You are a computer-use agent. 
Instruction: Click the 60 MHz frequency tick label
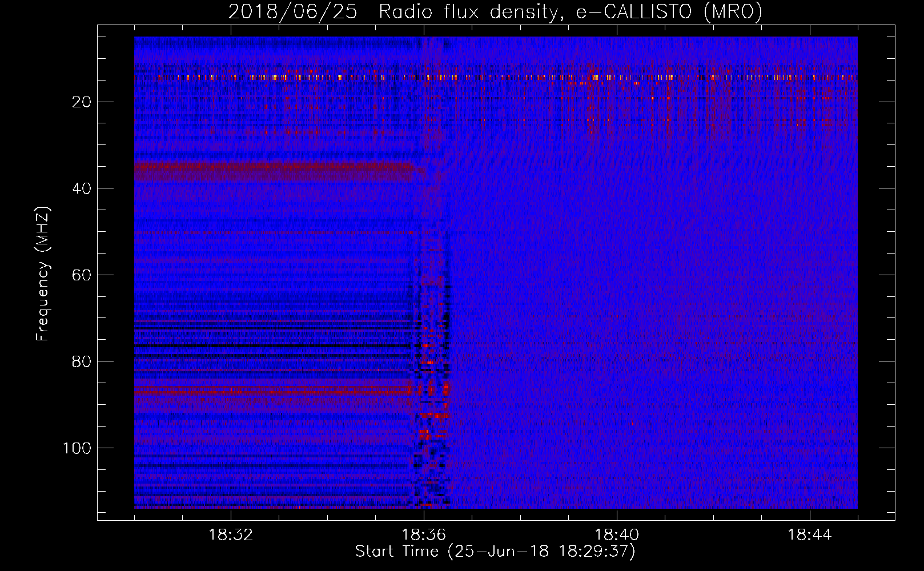point(82,275)
